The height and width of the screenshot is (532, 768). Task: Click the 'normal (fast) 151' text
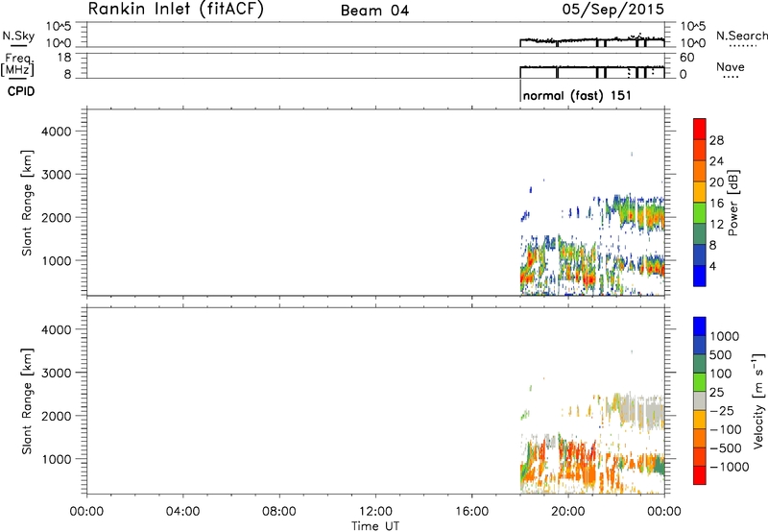(577, 95)
